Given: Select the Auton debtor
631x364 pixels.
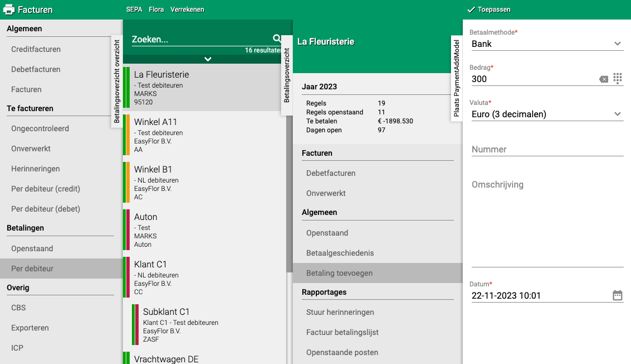Looking at the screenshot, I should 205,230.
